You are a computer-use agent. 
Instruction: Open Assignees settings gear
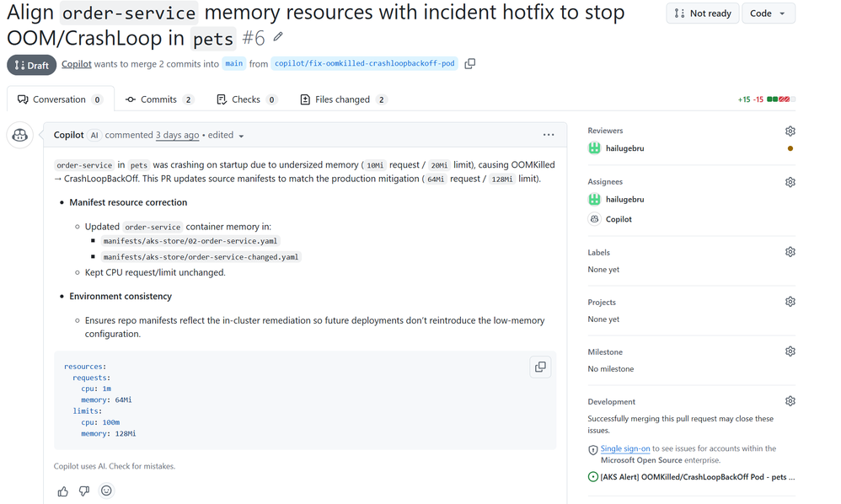click(790, 182)
